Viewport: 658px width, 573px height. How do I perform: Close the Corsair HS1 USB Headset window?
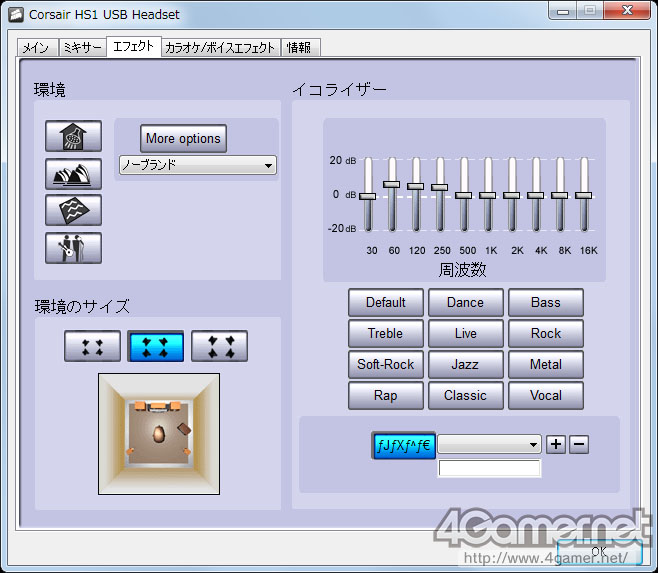[627, 10]
